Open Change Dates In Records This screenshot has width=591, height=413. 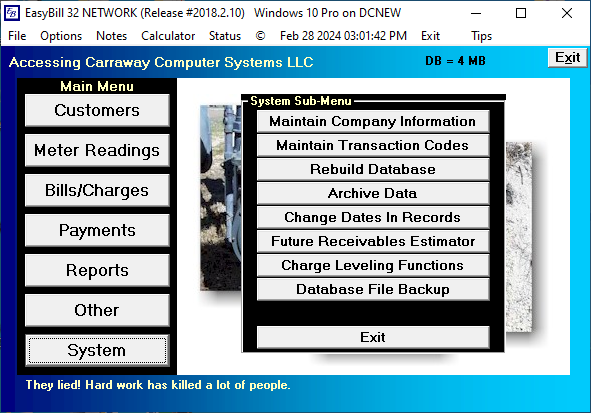(373, 217)
